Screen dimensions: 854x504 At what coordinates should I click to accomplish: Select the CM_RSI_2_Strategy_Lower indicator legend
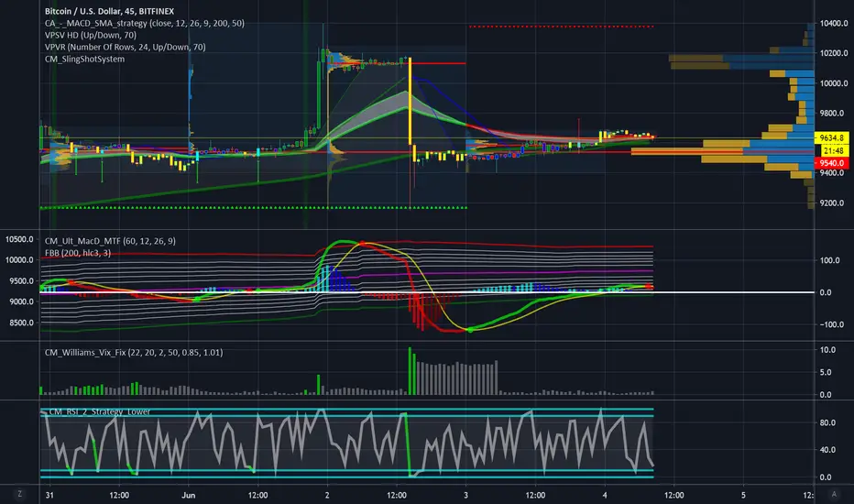point(100,411)
